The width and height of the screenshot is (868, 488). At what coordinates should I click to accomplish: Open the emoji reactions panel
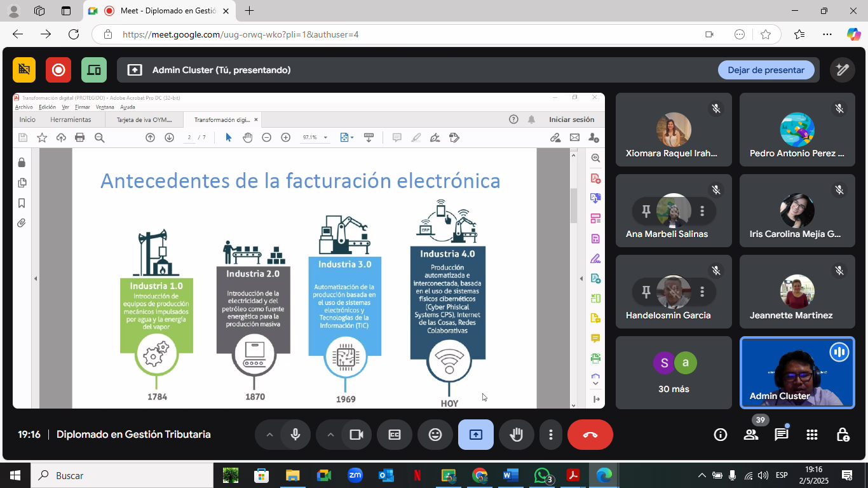click(x=435, y=435)
